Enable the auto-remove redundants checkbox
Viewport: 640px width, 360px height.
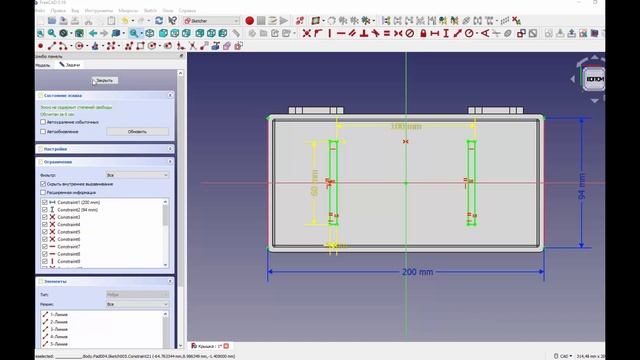coord(43,122)
